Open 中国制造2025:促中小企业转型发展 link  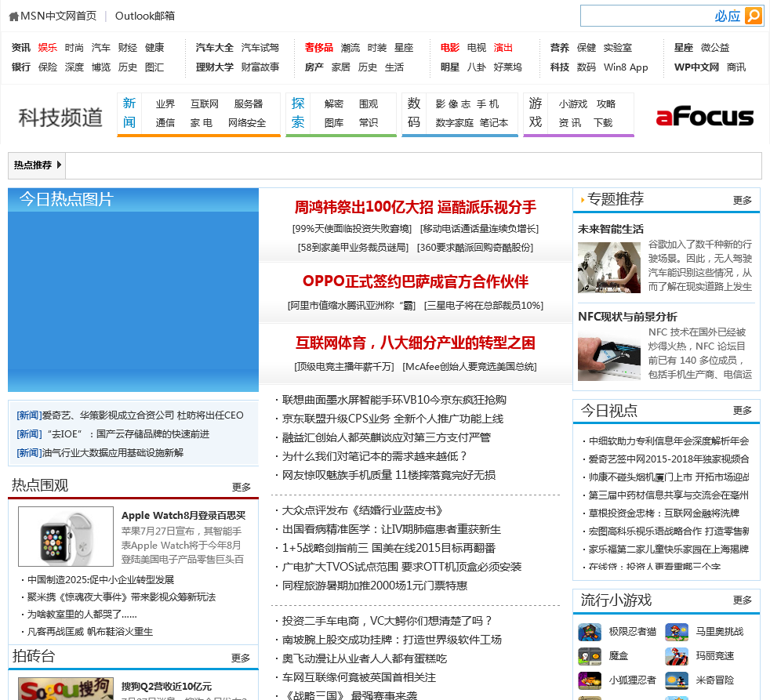point(100,580)
